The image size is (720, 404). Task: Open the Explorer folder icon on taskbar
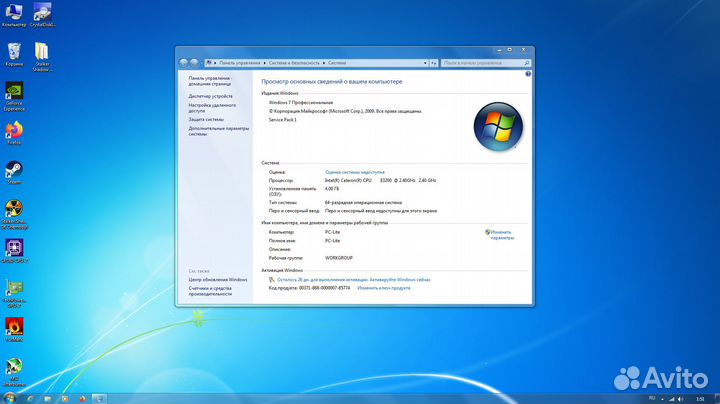pyautogui.click(x=48, y=398)
